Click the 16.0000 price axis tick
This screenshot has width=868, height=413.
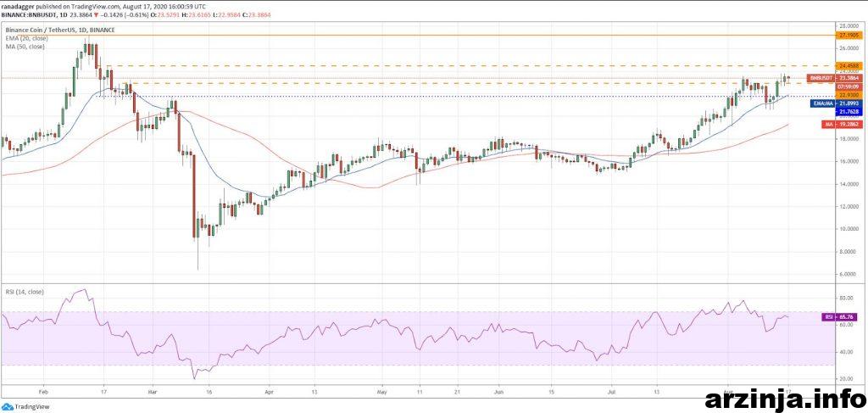[x=849, y=162]
